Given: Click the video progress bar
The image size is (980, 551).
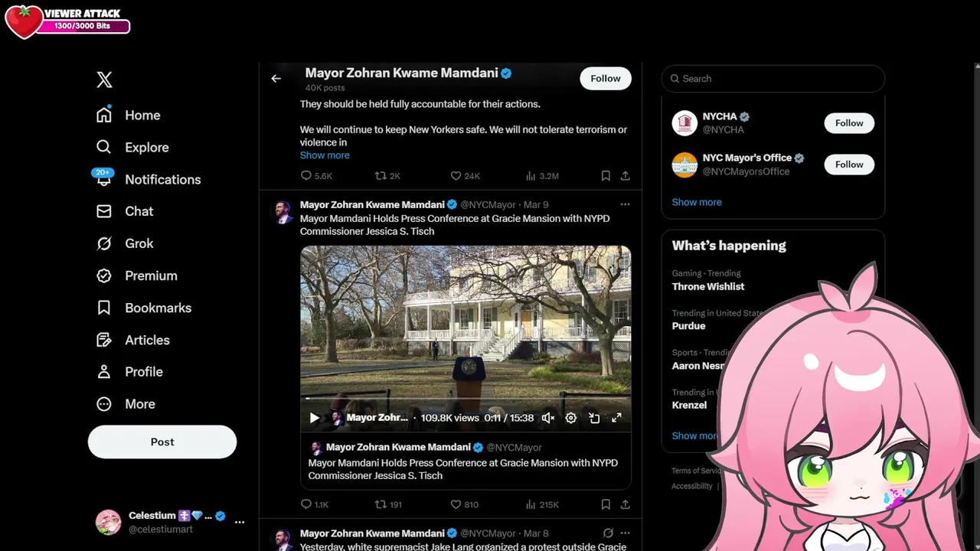Looking at the screenshot, I should click(x=465, y=399).
